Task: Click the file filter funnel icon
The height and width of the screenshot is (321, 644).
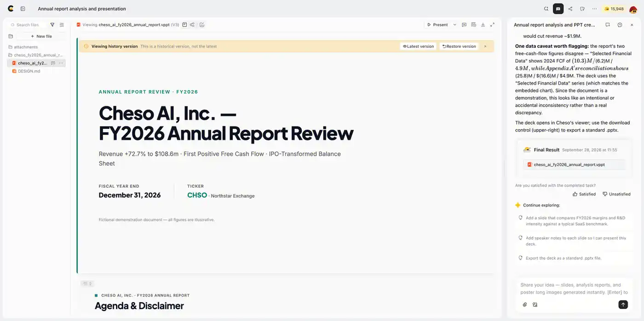Action: pyautogui.click(x=52, y=25)
